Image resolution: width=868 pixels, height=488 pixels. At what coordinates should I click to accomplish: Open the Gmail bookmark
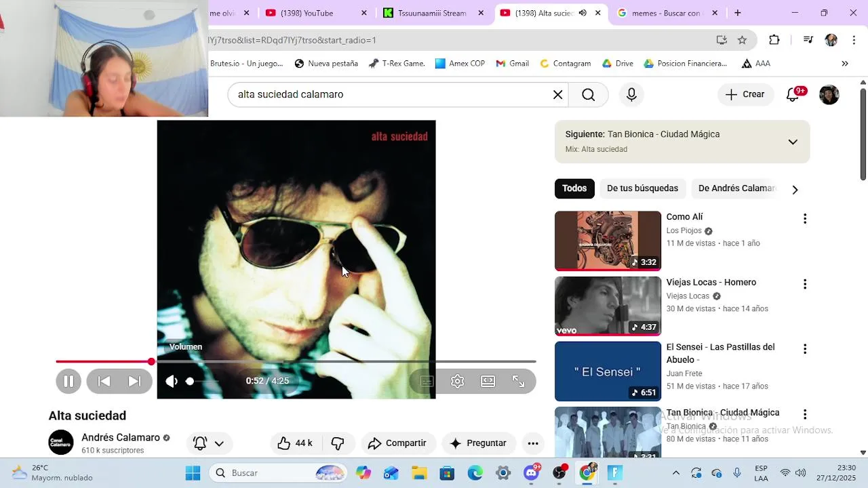[512, 64]
